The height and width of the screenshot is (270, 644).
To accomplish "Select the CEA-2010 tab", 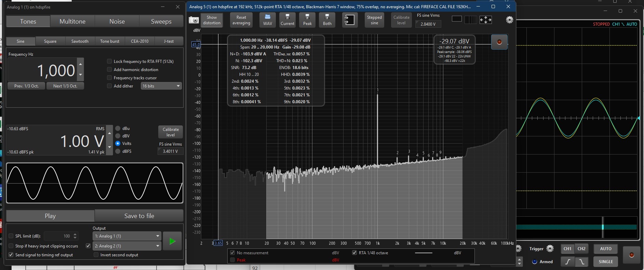I will pyautogui.click(x=139, y=41).
